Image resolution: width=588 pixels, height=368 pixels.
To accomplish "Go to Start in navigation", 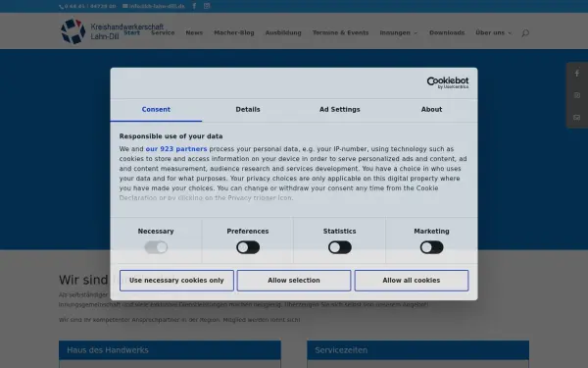I will pyautogui.click(x=132, y=33).
